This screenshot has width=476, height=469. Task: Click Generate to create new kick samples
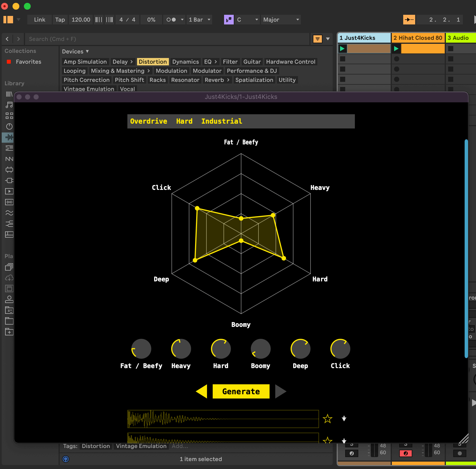[241, 391]
